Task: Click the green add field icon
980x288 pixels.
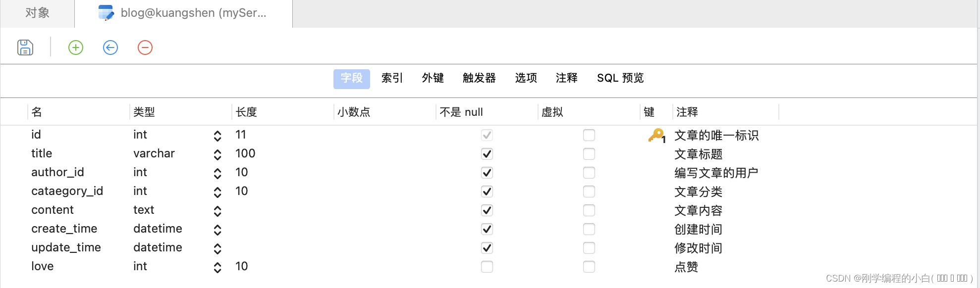Action: (76, 48)
